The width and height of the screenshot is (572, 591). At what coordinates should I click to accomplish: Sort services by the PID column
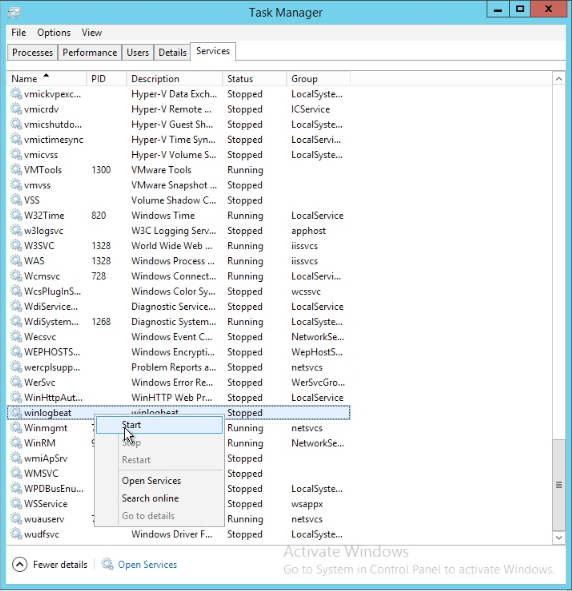[x=106, y=78]
